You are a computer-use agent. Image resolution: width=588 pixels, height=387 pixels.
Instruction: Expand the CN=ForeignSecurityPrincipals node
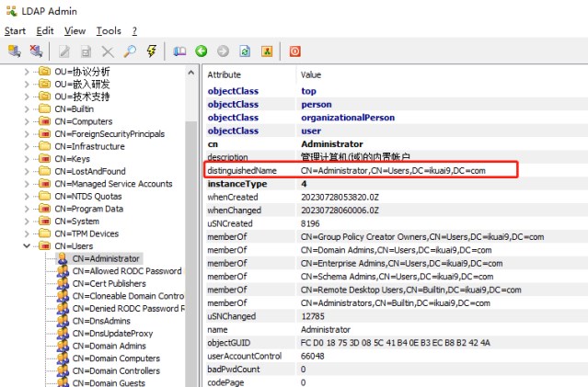click(27, 133)
